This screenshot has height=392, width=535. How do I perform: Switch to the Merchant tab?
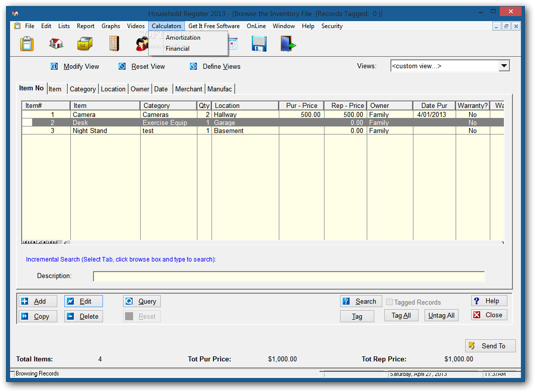pos(189,89)
